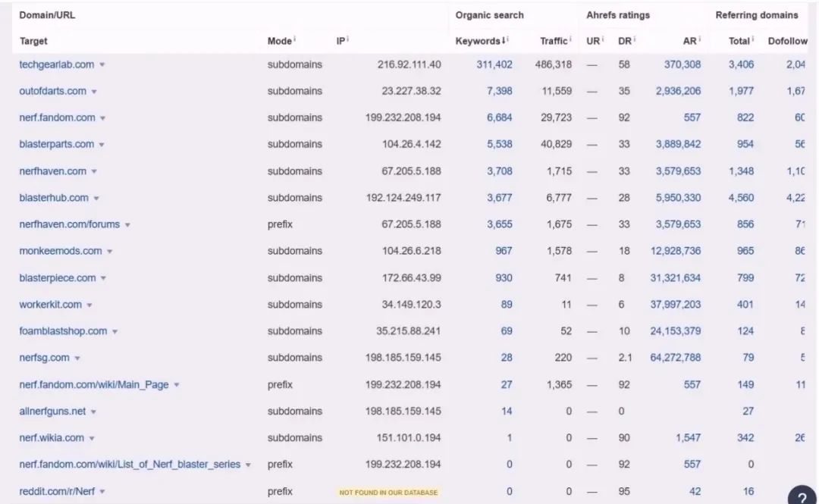
Task: Click info icon beside Total column header
Action: click(753, 40)
